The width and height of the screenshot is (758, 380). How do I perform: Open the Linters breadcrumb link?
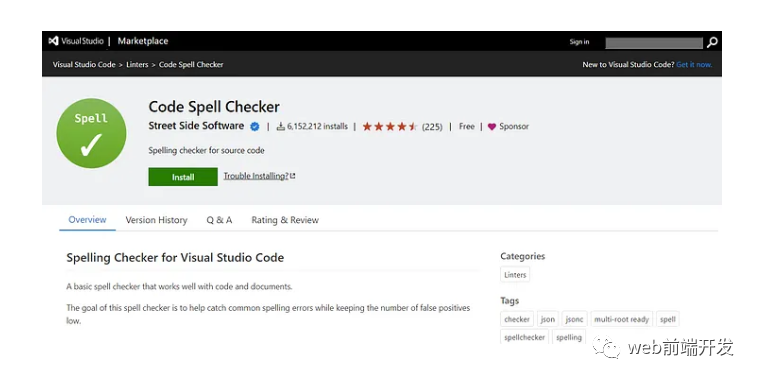coord(137,64)
